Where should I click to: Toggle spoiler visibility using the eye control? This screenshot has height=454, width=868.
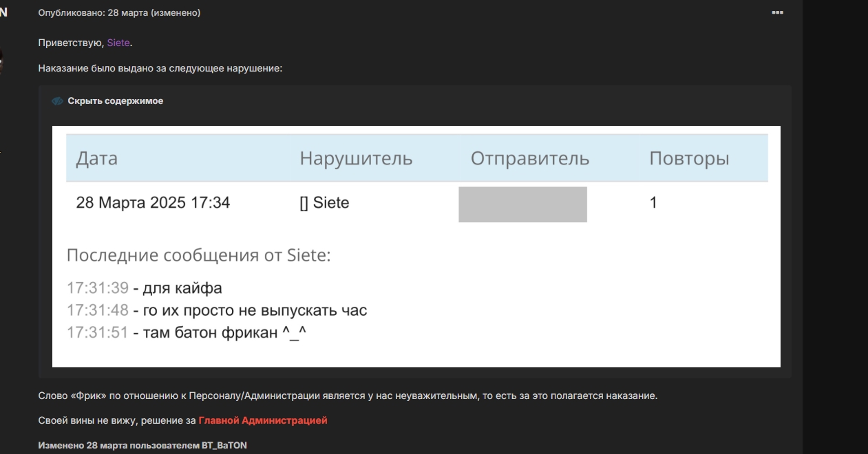point(58,100)
